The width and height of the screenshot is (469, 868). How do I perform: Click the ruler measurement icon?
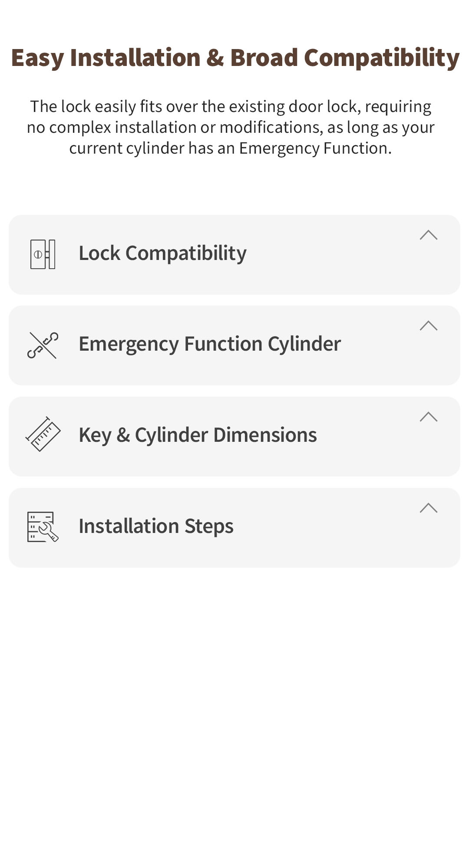43,435
